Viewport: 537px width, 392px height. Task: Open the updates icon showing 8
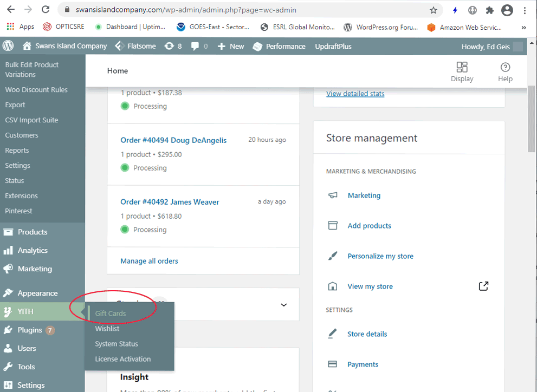coord(173,46)
